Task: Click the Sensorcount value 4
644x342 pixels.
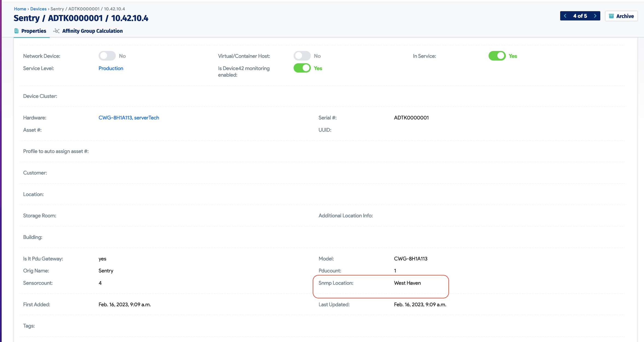Action: tap(100, 283)
